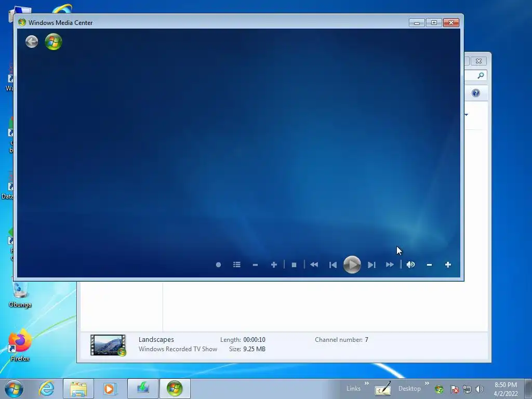Expand the Desktop toolbar chevron
This screenshot has width=532, height=399.
point(427,383)
